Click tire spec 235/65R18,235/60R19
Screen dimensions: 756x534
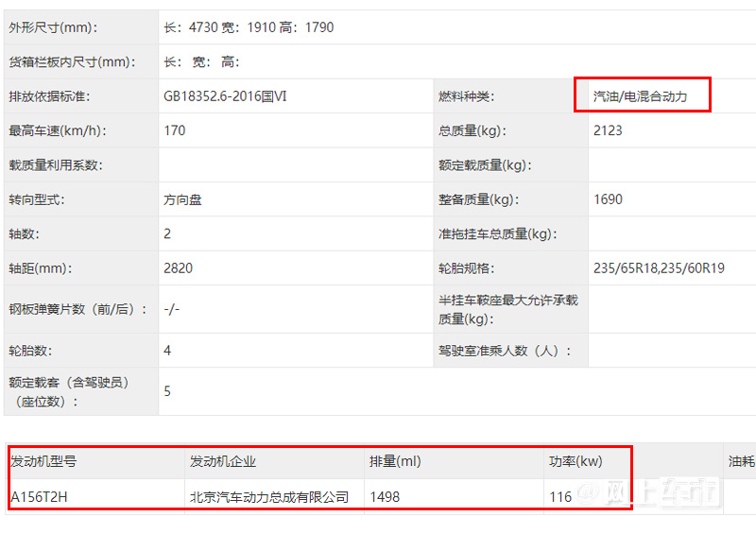point(659,268)
